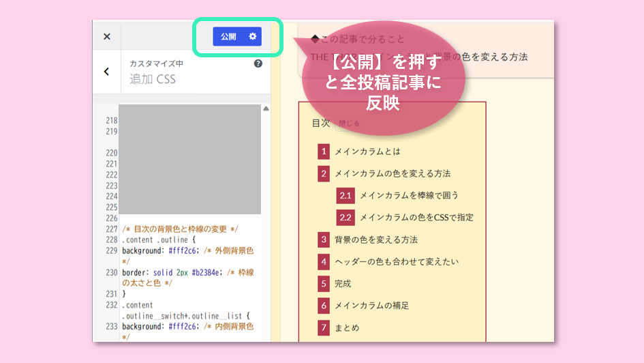The height and width of the screenshot is (363, 644).
Task: Click the comment 目次の背景色と枠線の変更 on line 227
Action: pyautogui.click(x=181, y=229)
